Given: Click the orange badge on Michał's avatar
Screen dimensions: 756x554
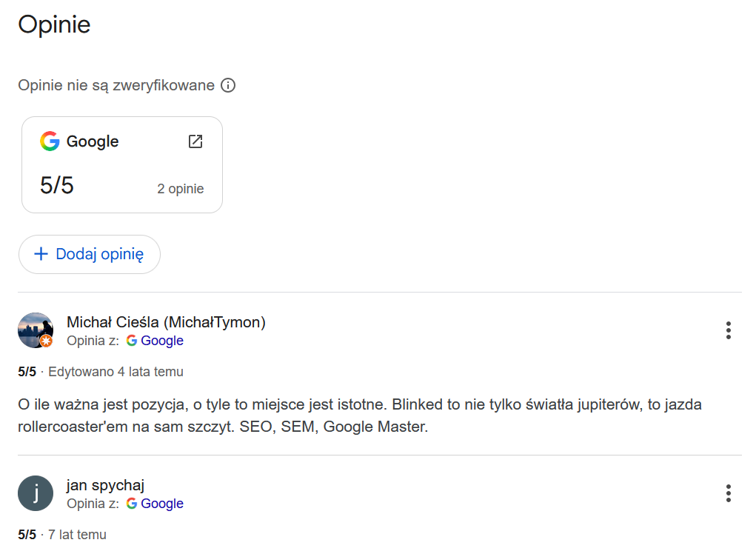Looking at the screenshot, I should click(46, 341).
